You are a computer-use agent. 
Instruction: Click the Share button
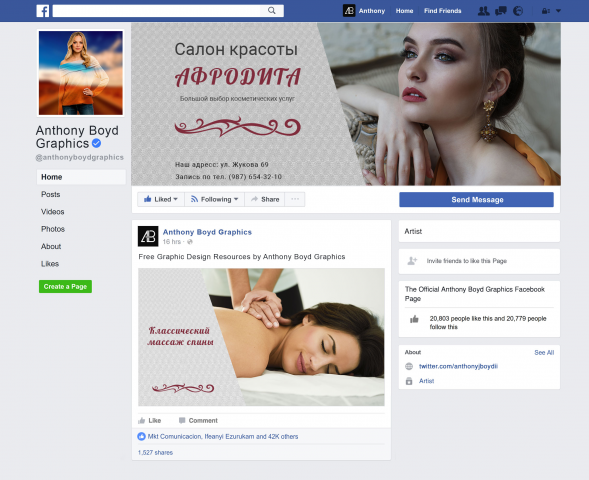265,199
